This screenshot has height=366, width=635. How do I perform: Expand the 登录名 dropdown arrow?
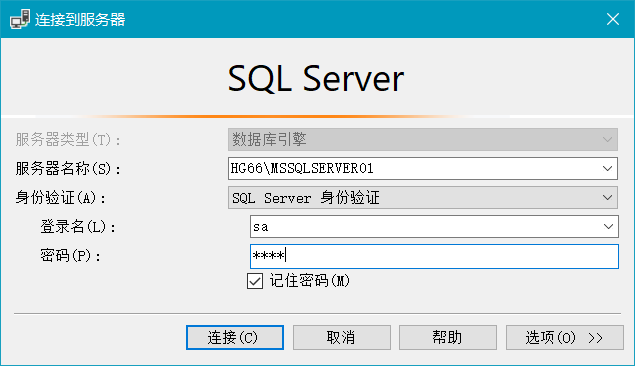click(x=608, y=227)
